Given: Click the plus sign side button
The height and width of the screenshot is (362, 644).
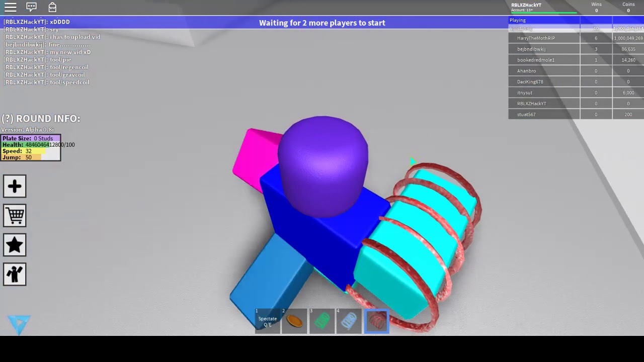Looking at the screenshot, I should [15, 187].
